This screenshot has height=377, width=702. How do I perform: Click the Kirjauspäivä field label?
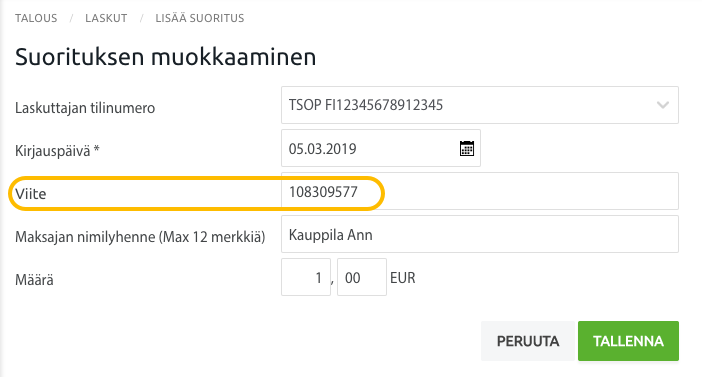tap(57, 151)
